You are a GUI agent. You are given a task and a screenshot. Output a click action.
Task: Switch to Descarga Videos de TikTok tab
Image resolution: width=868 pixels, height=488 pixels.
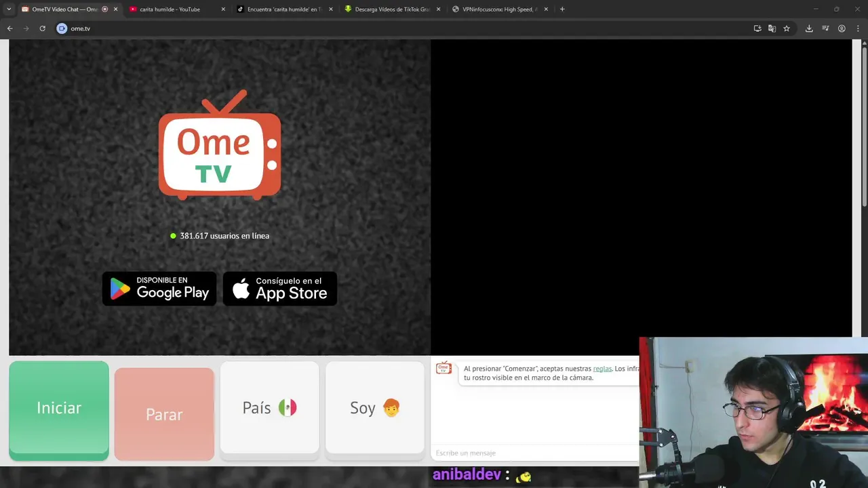392,9
